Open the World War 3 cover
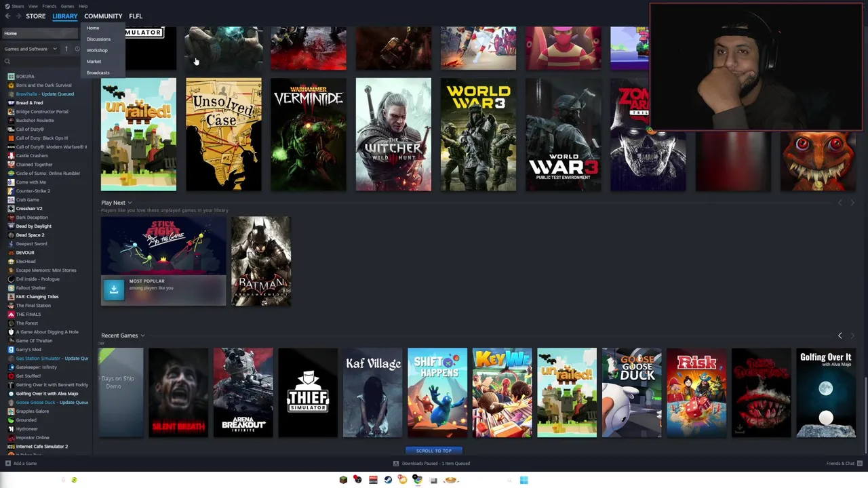Screen dimensions: 868x488 (479, 134)
